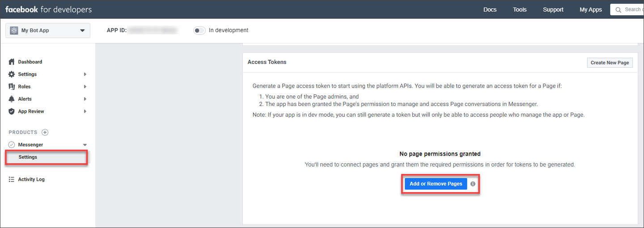Screen dimensions: 644x228
Task: Click in the Search field
Action: click(627, 9)
